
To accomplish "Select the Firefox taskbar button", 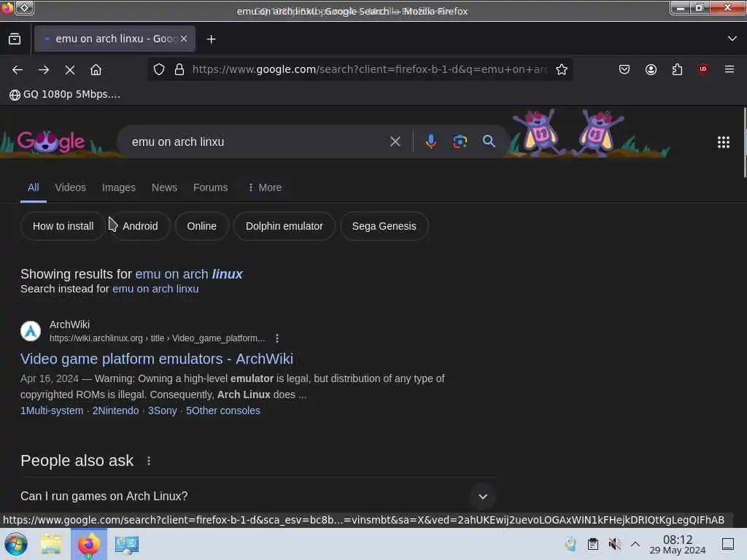I will click(88, 544).
